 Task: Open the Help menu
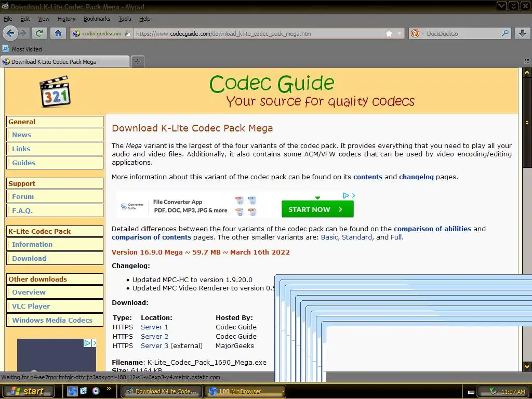pyautogui.click(x=145, y=19)
